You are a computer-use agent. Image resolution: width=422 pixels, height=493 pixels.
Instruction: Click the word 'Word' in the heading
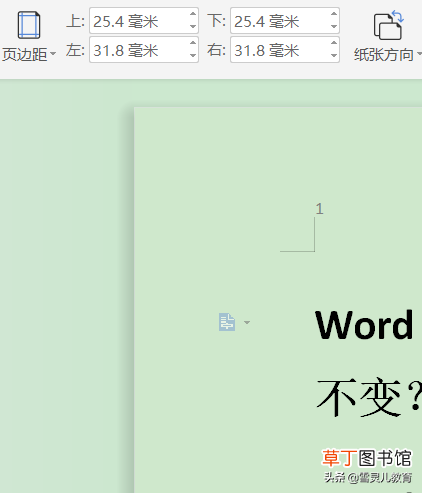click(x=364, y=325)
